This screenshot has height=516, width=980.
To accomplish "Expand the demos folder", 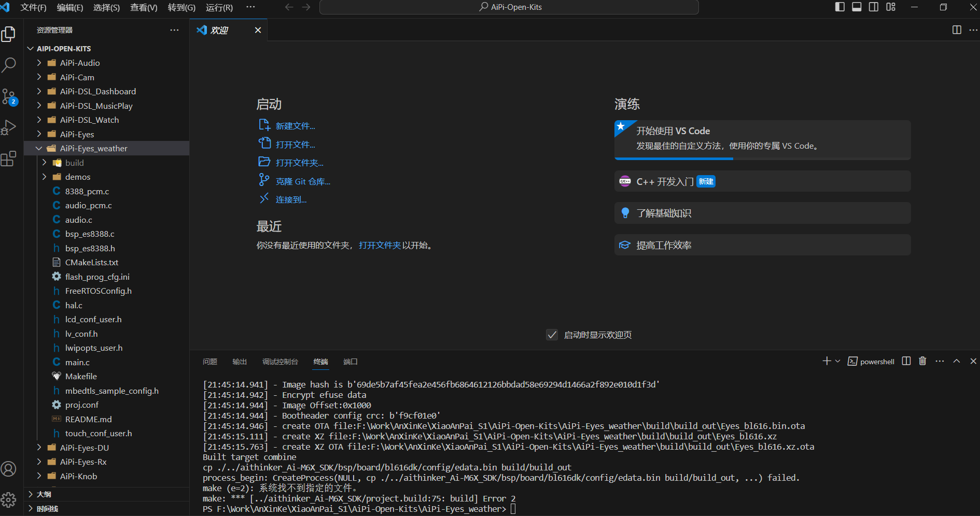I will tap(106, 177).
